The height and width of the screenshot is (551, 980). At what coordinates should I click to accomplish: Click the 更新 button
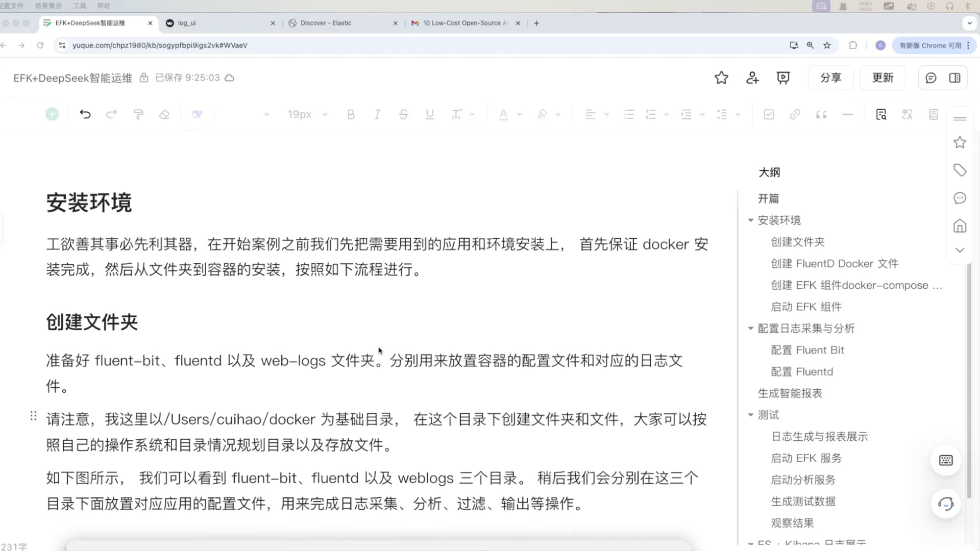pyautogui.click(x=883, y=78)
